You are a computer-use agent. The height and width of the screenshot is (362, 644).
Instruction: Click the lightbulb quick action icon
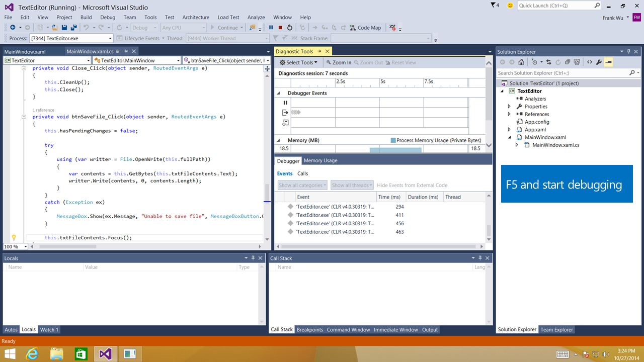(14, 237)
